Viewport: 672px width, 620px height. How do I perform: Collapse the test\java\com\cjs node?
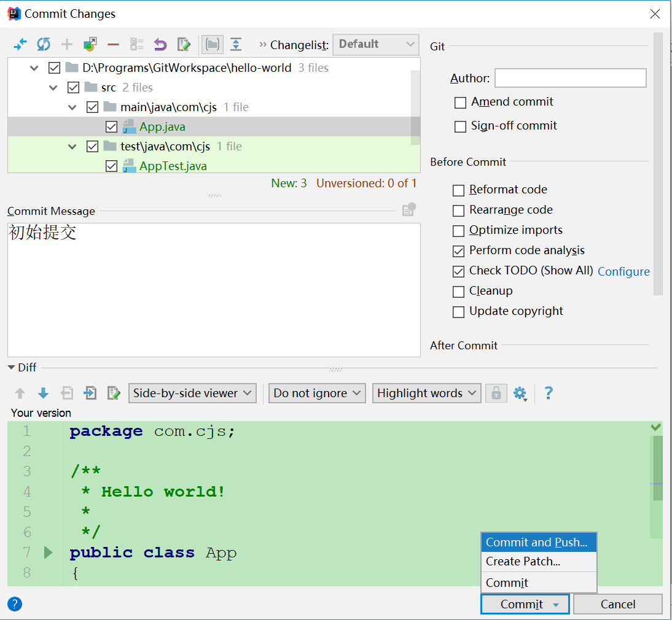coord(72,147)
